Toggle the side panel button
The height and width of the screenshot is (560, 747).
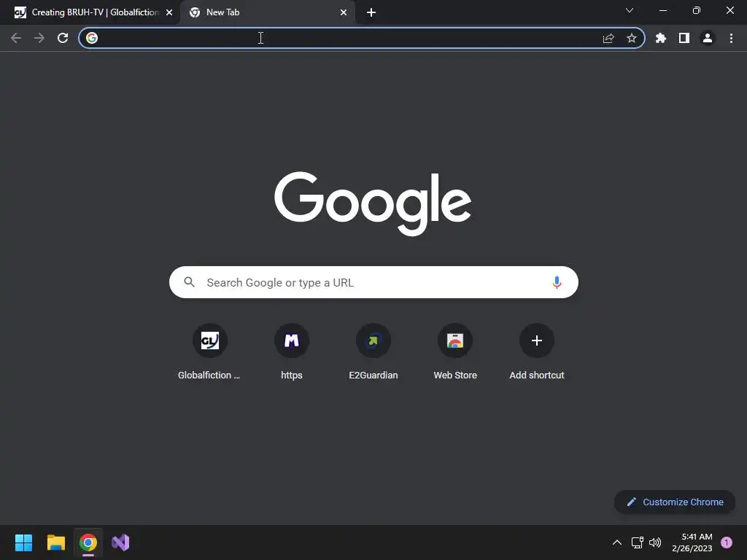684,38
